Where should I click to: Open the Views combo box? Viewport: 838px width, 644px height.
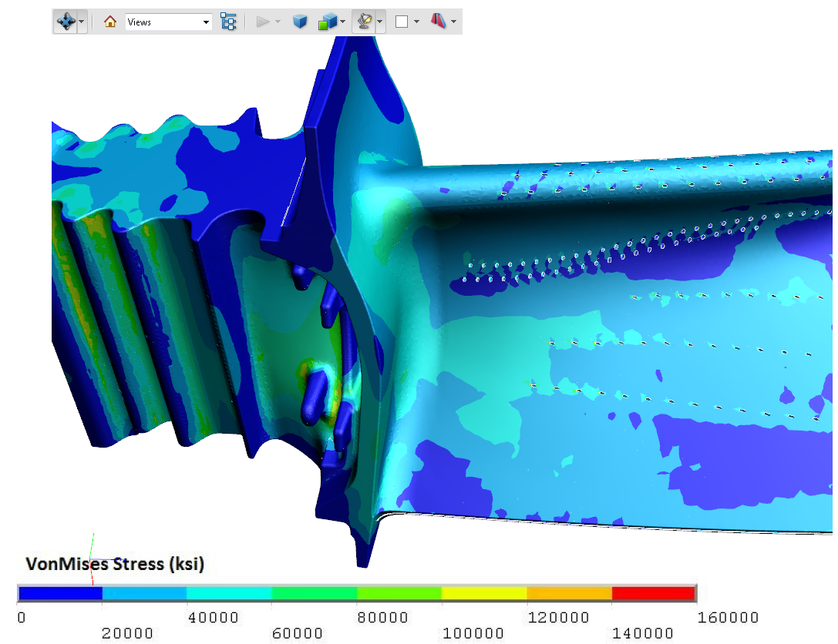(168, 22)
